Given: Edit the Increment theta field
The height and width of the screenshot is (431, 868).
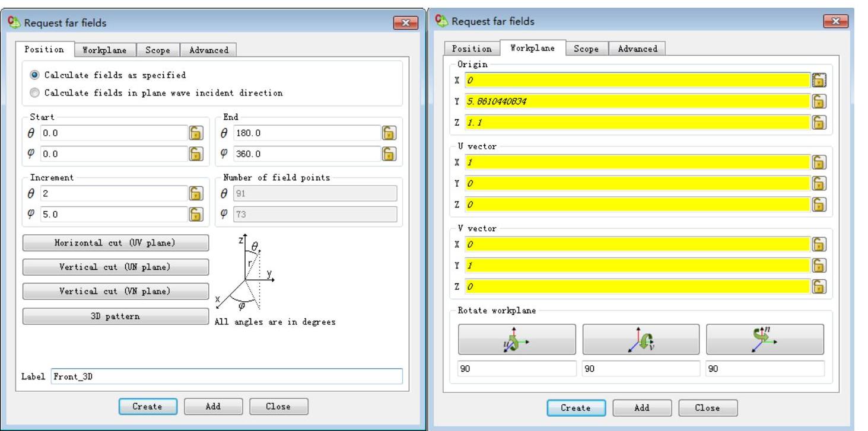Looking at the screenshot, I should coord(114,193).
